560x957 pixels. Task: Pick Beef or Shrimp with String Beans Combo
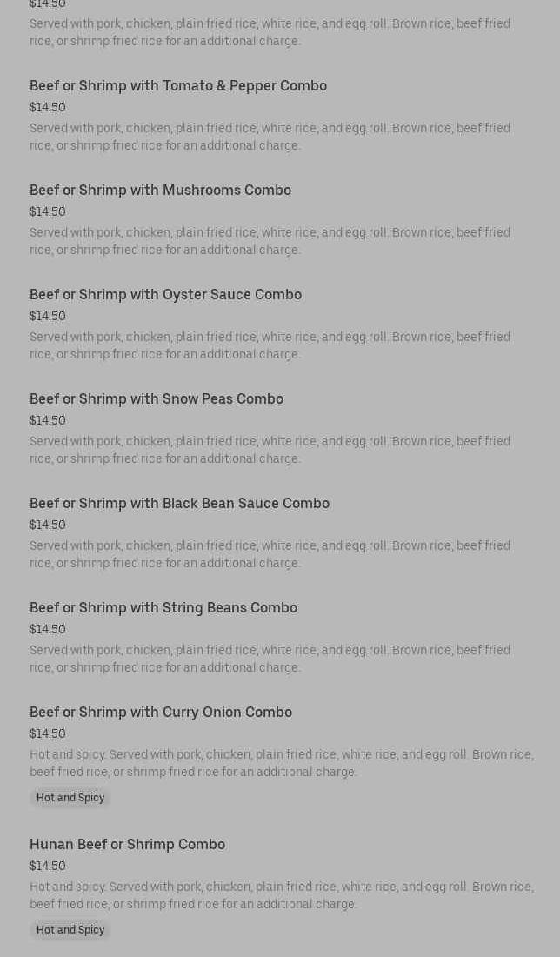(x=163, y=608)
